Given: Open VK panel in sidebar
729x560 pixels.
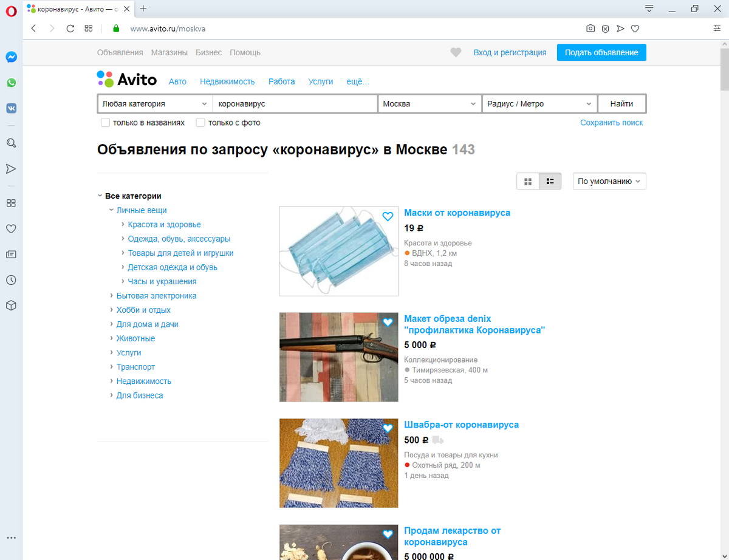Looking at the screenshot, I should (x=11, y=108).
